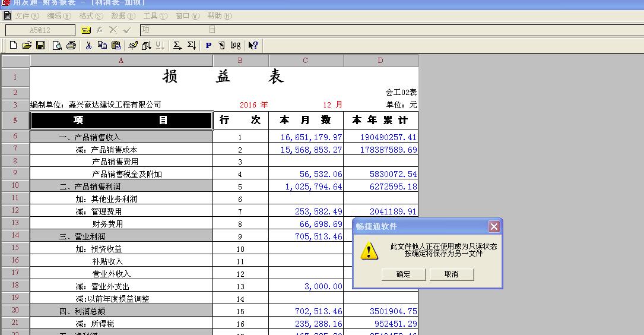Open the 文件(F) menu
Viewport: 644px width, 335px height.
[27, 15]
